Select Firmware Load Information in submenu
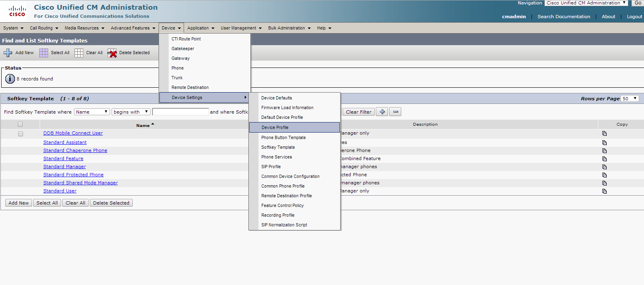Viewport: 644px width, 285px height. point(287,108)
